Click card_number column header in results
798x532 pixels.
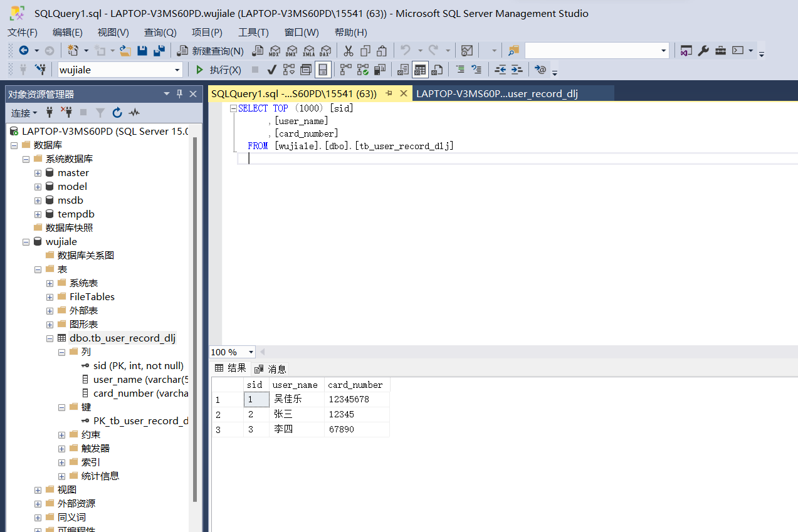357,385
